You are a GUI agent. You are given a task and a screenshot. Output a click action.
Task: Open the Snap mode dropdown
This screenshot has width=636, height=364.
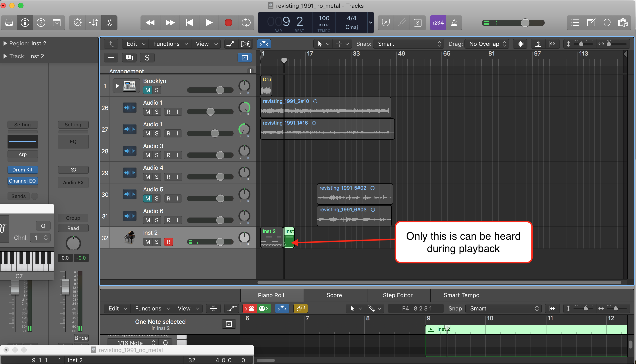(408, 44)
